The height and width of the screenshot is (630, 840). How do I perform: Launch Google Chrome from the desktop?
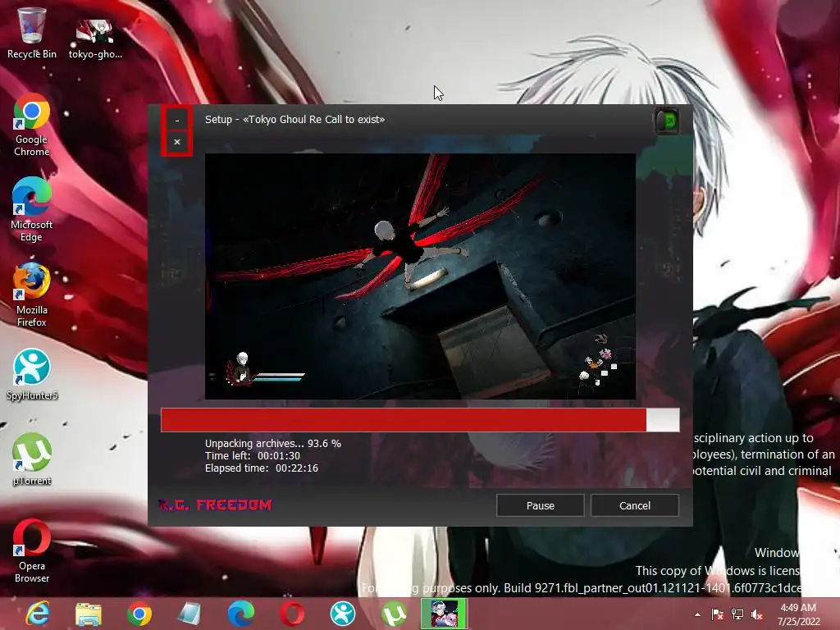32,126
